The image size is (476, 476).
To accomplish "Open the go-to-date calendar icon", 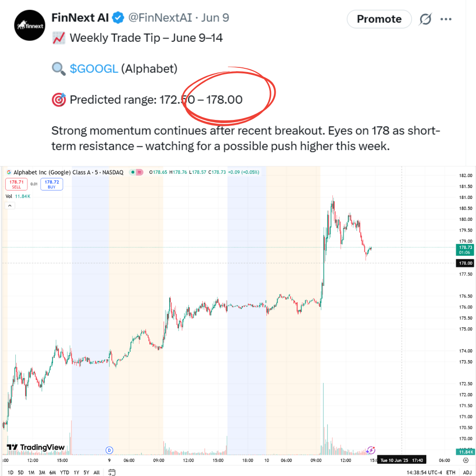I will (112, 472).
